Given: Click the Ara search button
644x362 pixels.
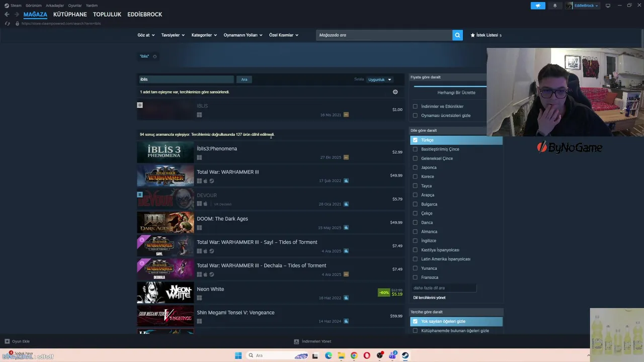Looking at the screenshot, I should coord(244,79).
